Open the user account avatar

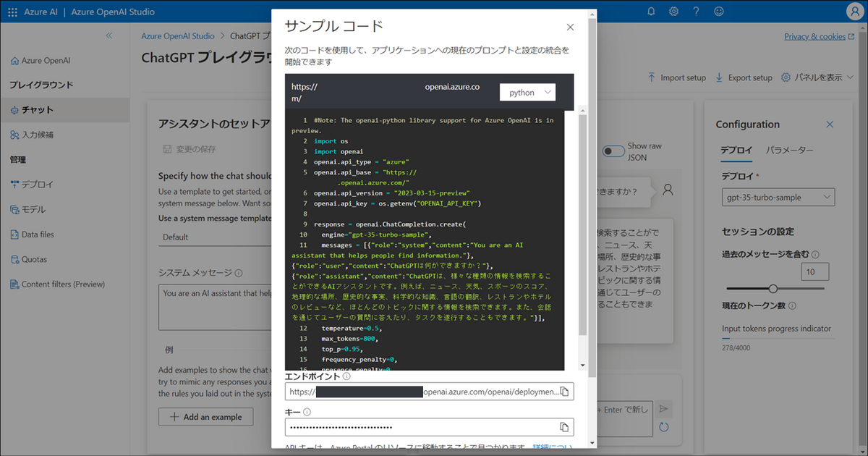point(854,12)
